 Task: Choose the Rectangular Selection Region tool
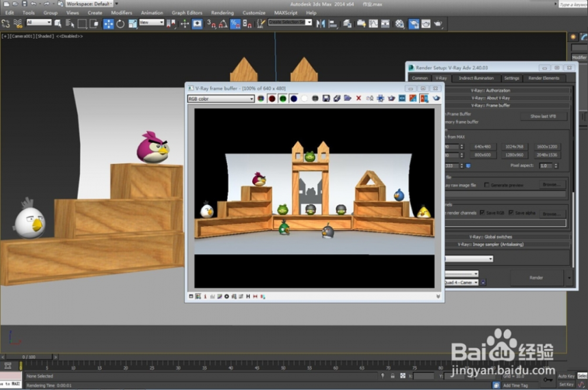[82, 24]
